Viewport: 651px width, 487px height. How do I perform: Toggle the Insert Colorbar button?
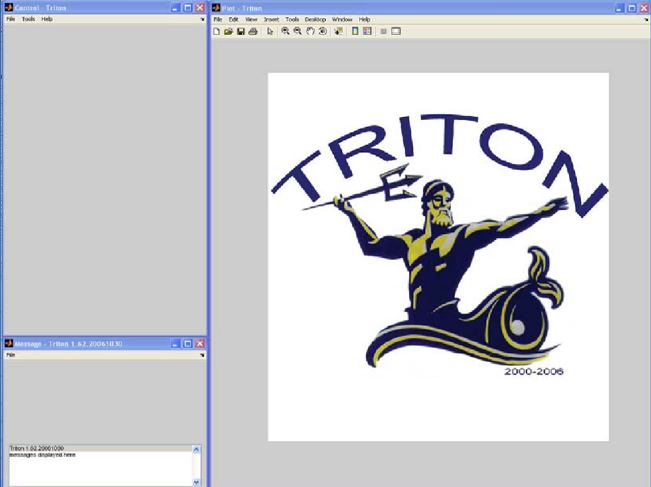355,31
